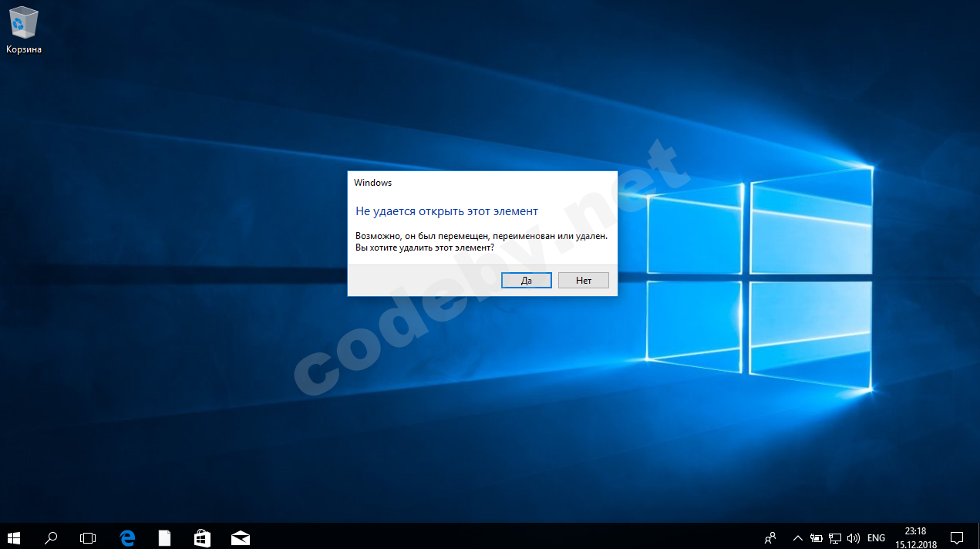Click the clock showing 23:18
The height and width of the screenshot is (549, 980).
coord(915,537)
